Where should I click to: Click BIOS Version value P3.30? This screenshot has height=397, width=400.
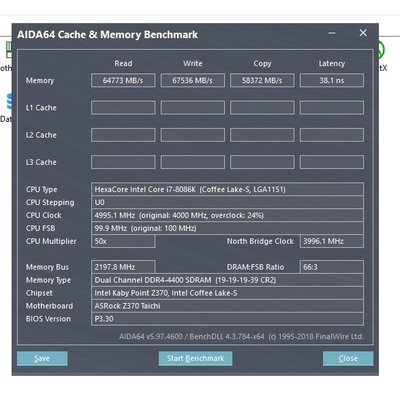227,319
